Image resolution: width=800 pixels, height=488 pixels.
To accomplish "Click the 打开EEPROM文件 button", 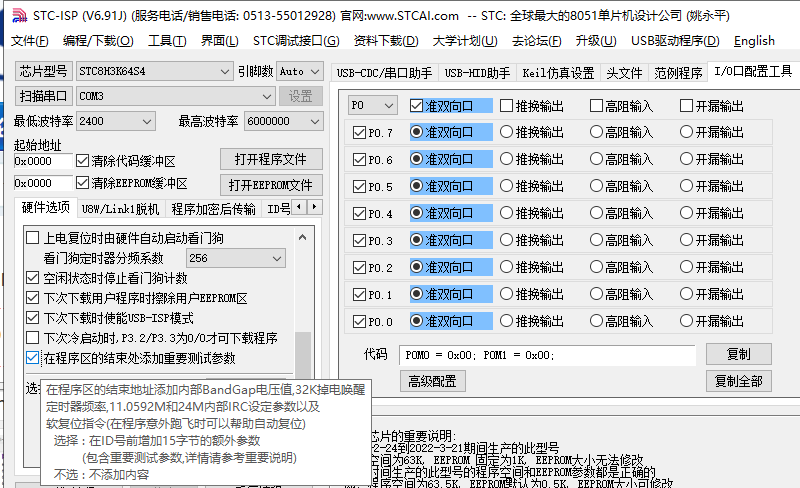I will pos(271,185).
